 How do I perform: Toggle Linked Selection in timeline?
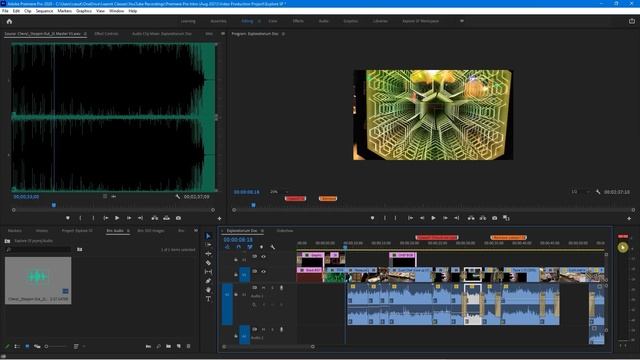tap(250, 247)
